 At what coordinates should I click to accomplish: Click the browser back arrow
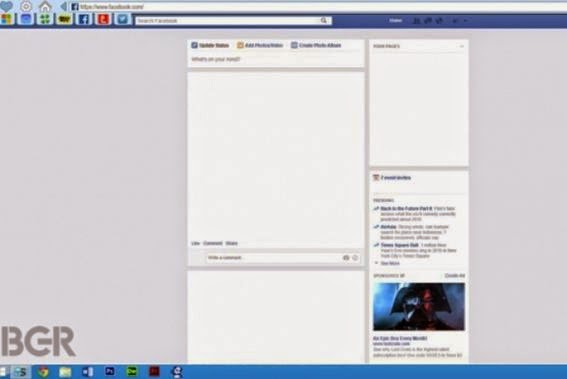click(64, 7)
